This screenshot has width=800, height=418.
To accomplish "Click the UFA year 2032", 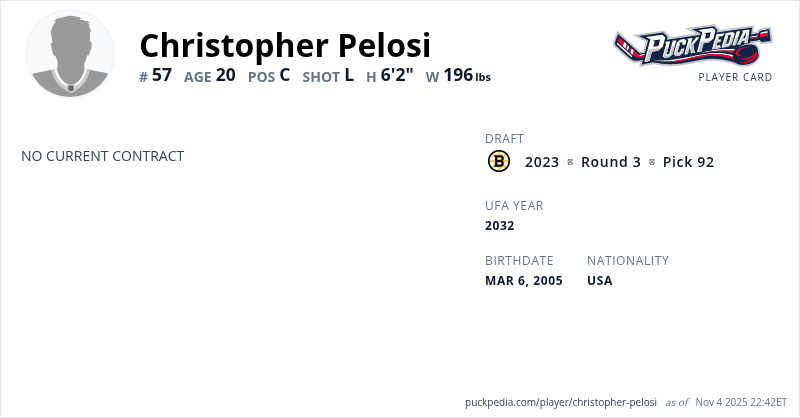I will pos(499,225).
